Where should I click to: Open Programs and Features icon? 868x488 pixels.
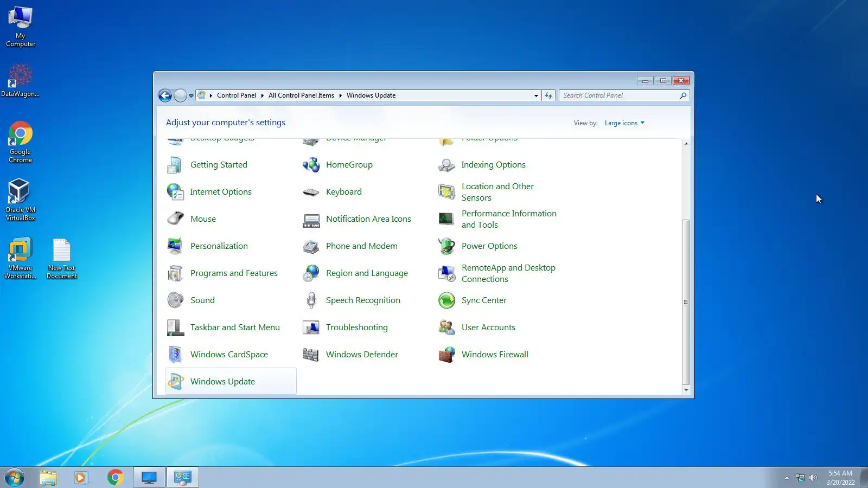(175, 273)
